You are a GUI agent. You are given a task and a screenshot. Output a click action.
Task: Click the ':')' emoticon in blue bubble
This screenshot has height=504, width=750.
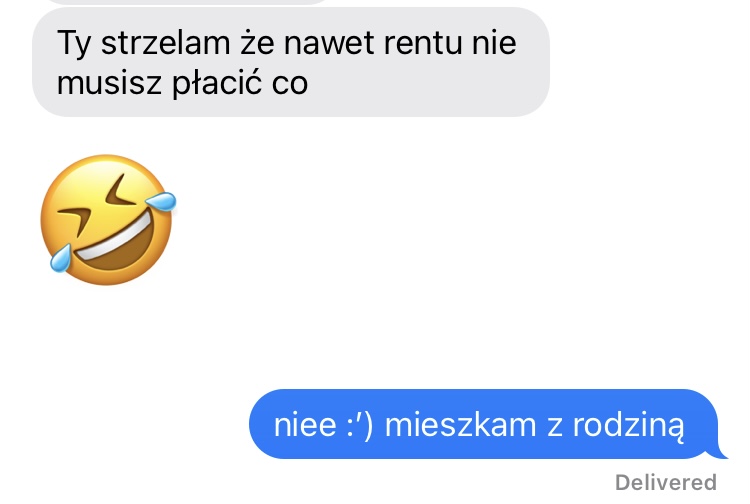(x=359, y=425)
